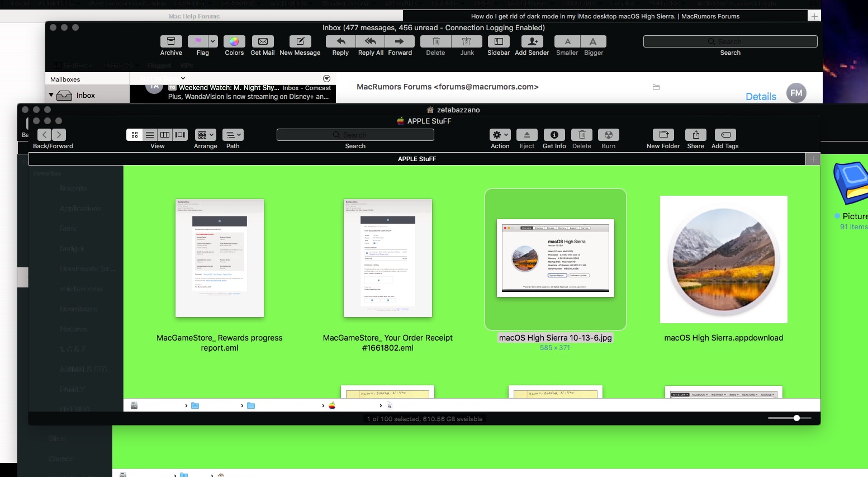Viewport: 868px width, 477px height.
Task: Forward the selected email
Action: 400,41
